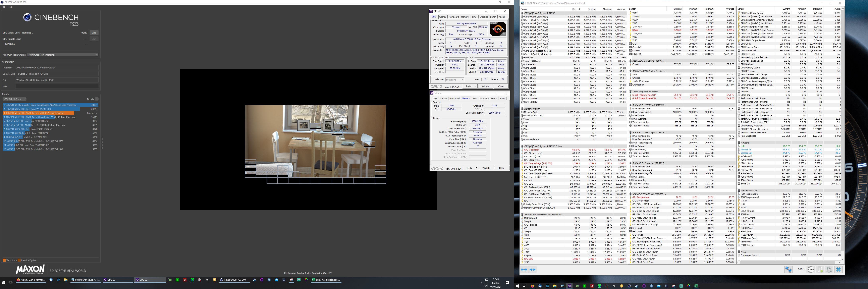868x289 pixels.
Task: Switch to Caches tab in upper CPU-Z
Action: tap(443, 17)
